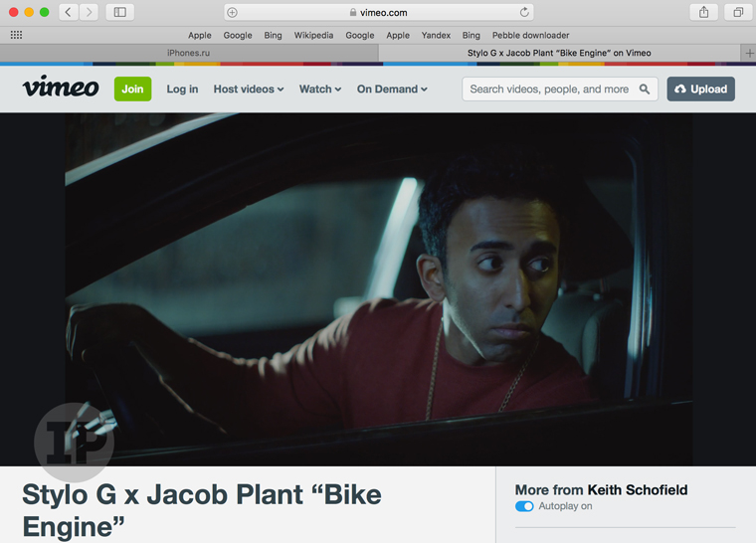Go back with Safari's back arrow

(69, 12)
